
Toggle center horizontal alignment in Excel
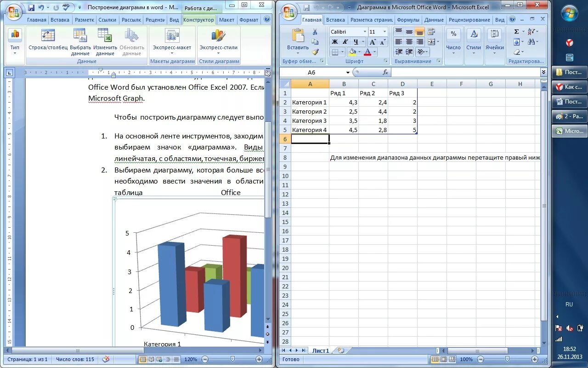coord(409,42)
